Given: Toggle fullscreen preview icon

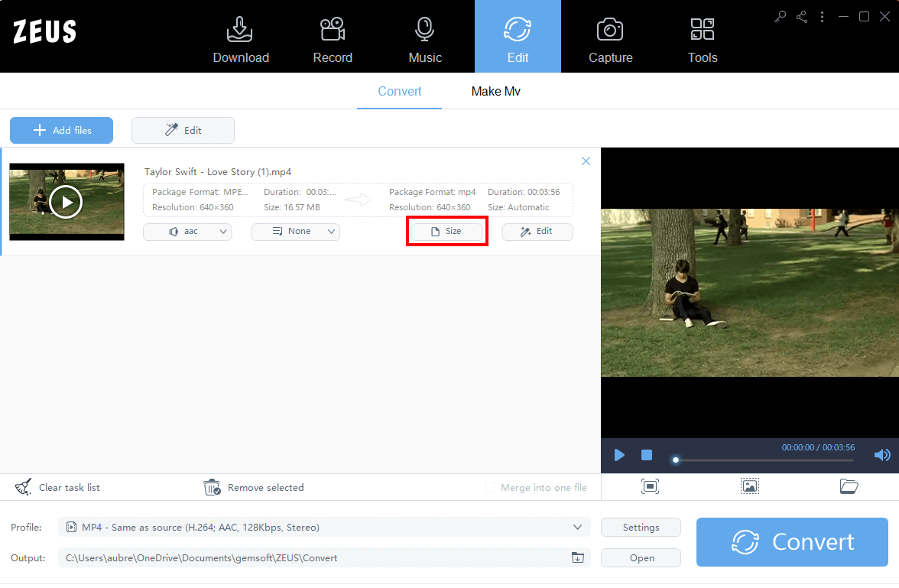Looking at the screenshot, I should pyautogui.click(x=650, y=486).
